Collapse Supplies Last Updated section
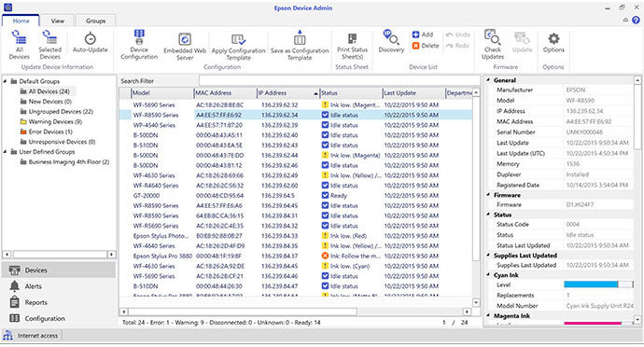 (488, 255)
